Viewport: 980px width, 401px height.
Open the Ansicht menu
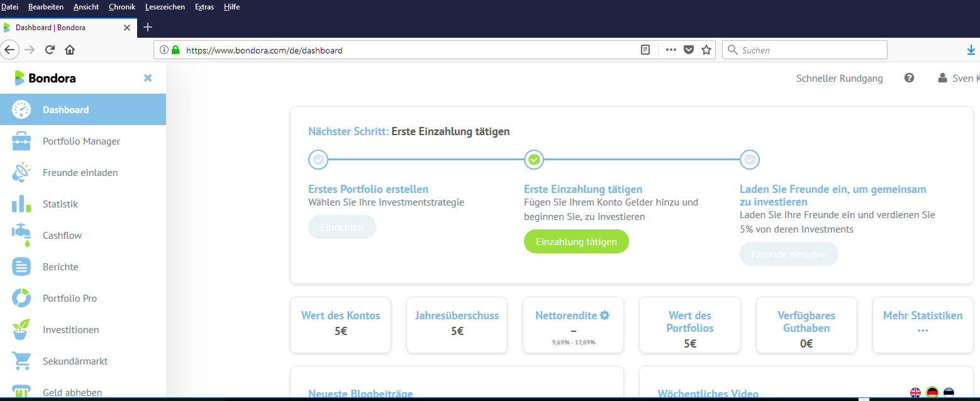click(x=86, y=7)
